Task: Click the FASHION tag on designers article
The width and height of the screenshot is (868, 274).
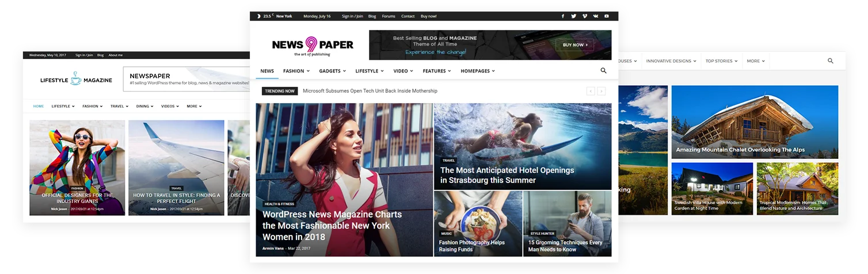Action: coord(77,188)
